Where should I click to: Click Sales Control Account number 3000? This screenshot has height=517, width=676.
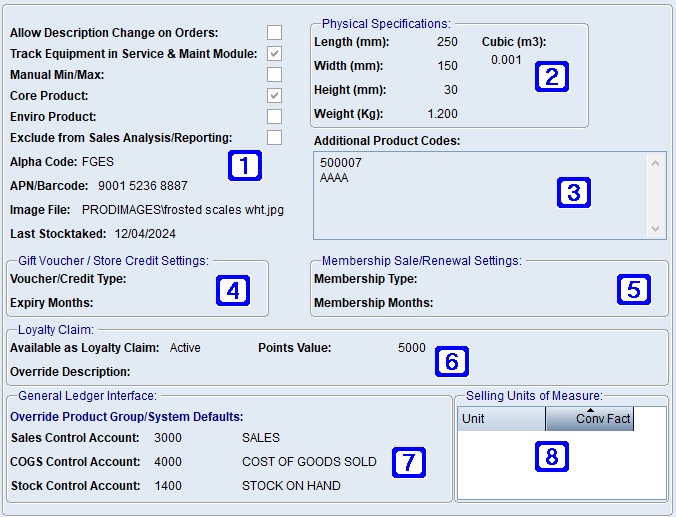click(x=168, y=438)
